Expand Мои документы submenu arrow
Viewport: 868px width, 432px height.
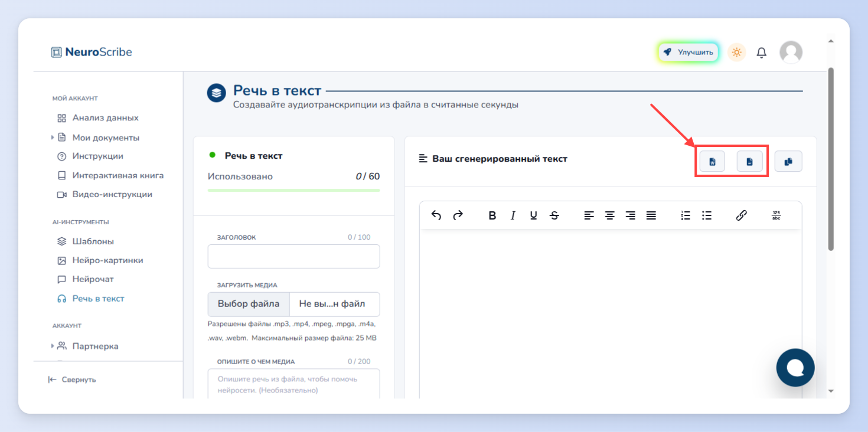pyautogui.click(x=53, y=138)
